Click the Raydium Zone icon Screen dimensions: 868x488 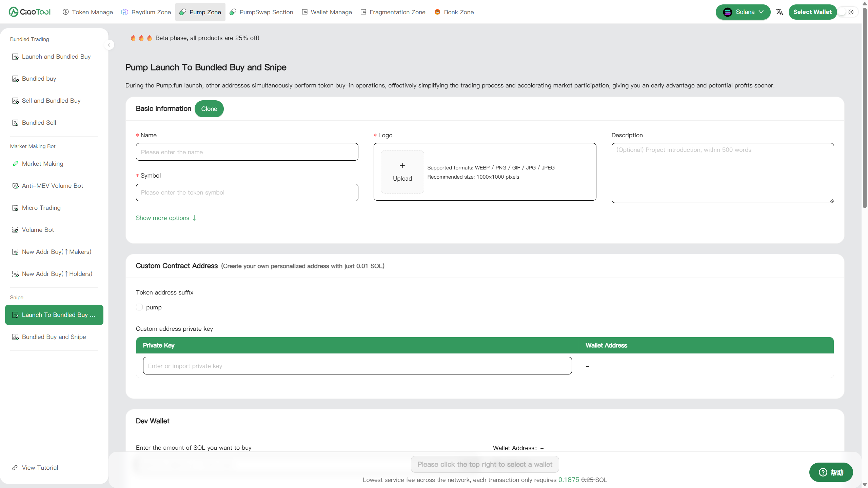pyautogui.click(x=125, y=12)
